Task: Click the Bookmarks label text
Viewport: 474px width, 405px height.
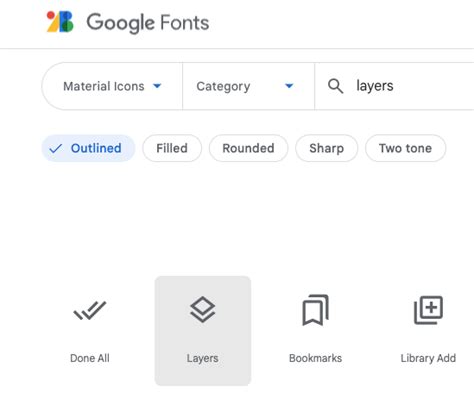Action: pyautogui.click(x=315, y=358)
